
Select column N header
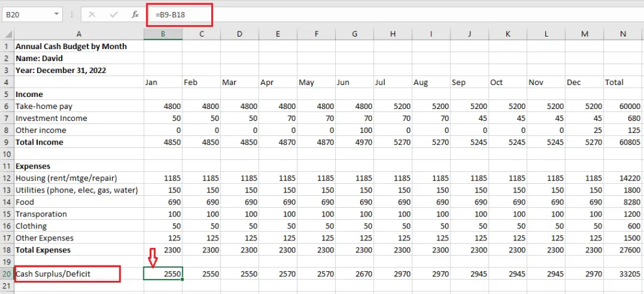click(x=623, y=34)
